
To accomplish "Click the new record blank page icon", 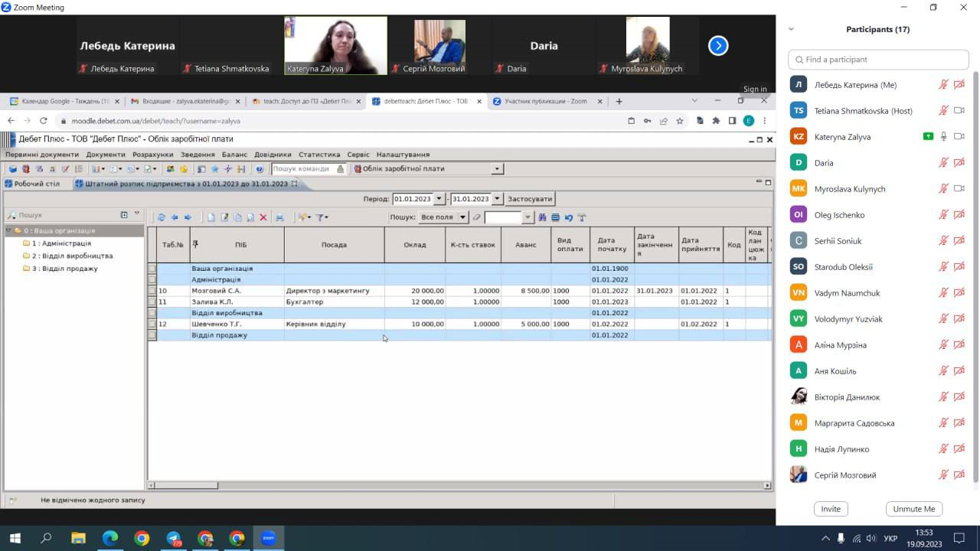I will click(211, 217).
